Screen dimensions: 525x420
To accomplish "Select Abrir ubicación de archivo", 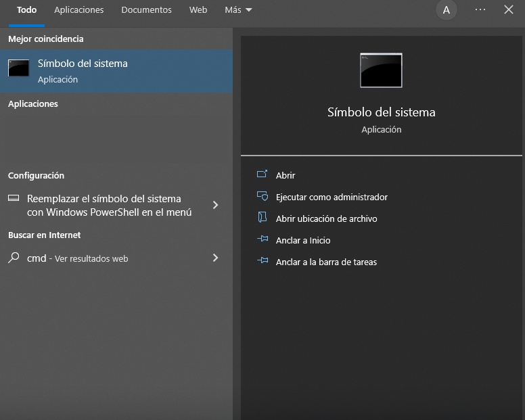I will coord(327,219).
